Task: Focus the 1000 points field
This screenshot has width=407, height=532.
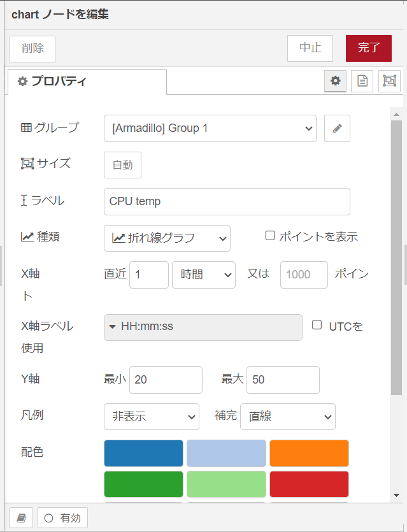Action: [304, 275]
